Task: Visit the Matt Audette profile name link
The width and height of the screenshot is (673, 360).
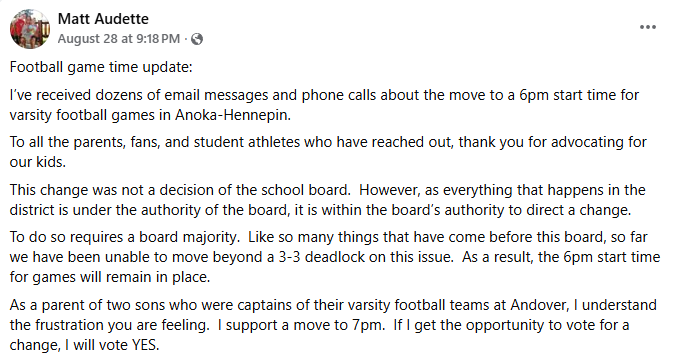Action: pos(103,18)
